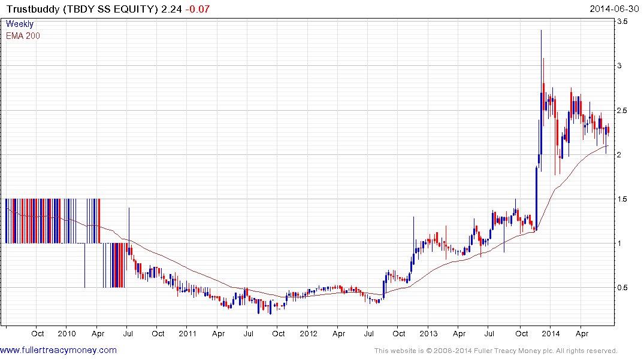The image size is (644, 359).
Task: Click the EMA 200 legend label
Action: point(23,36)
